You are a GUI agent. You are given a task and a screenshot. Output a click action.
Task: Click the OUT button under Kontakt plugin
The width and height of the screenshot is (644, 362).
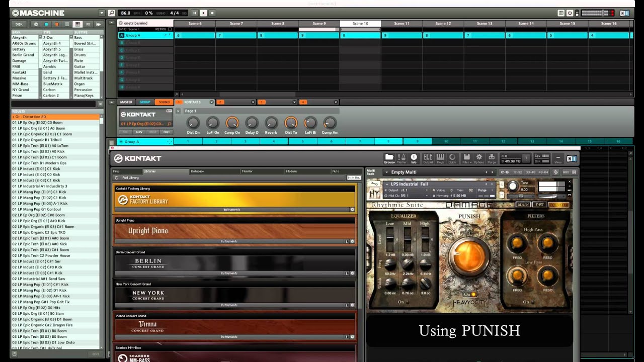tap(166, 132)
